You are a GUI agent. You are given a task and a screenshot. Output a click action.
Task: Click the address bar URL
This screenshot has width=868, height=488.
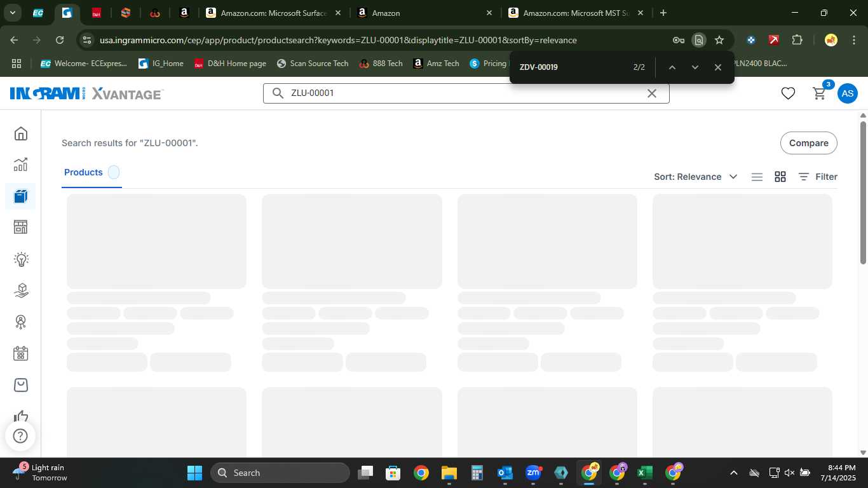(x=338, y=40)
